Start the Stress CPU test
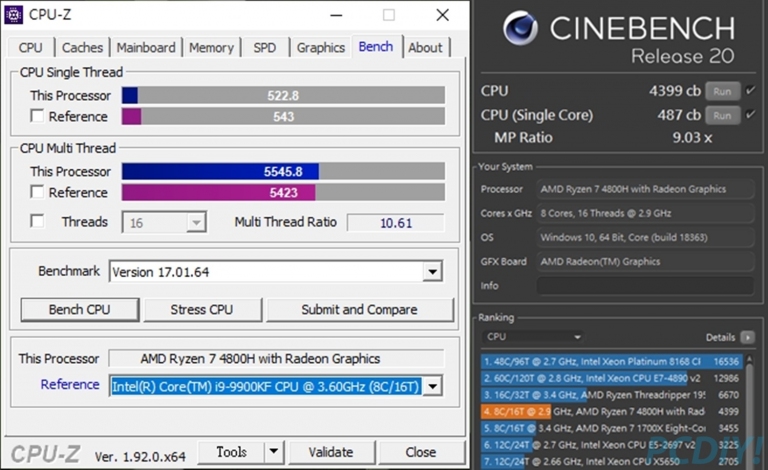 point(202,310)
